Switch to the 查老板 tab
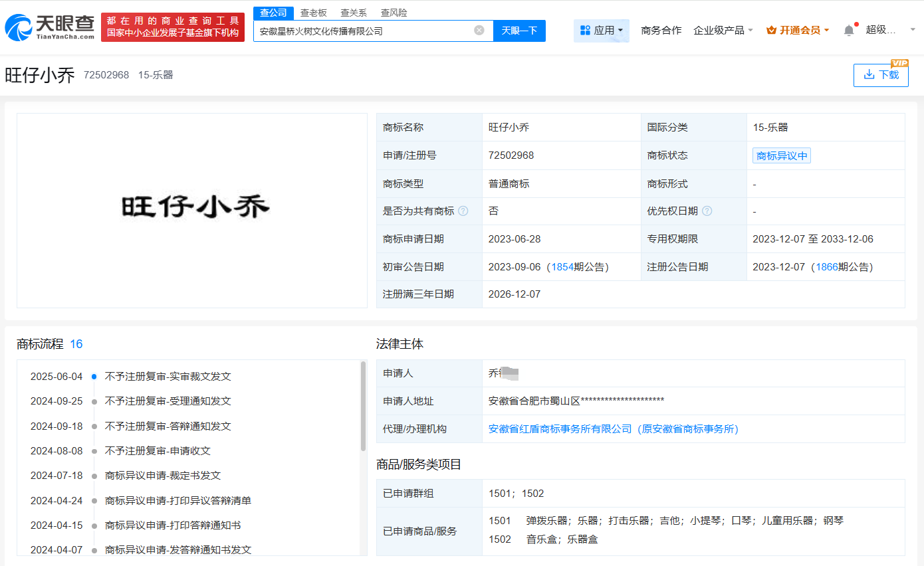Image resolution: width=924 pixels, height=566 pixels. [313, 13]
